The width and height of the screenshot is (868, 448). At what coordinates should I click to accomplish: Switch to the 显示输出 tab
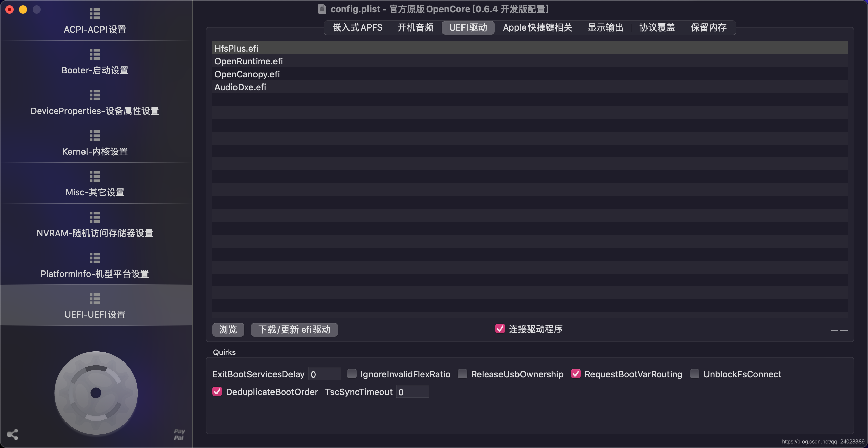click(606, 27)
